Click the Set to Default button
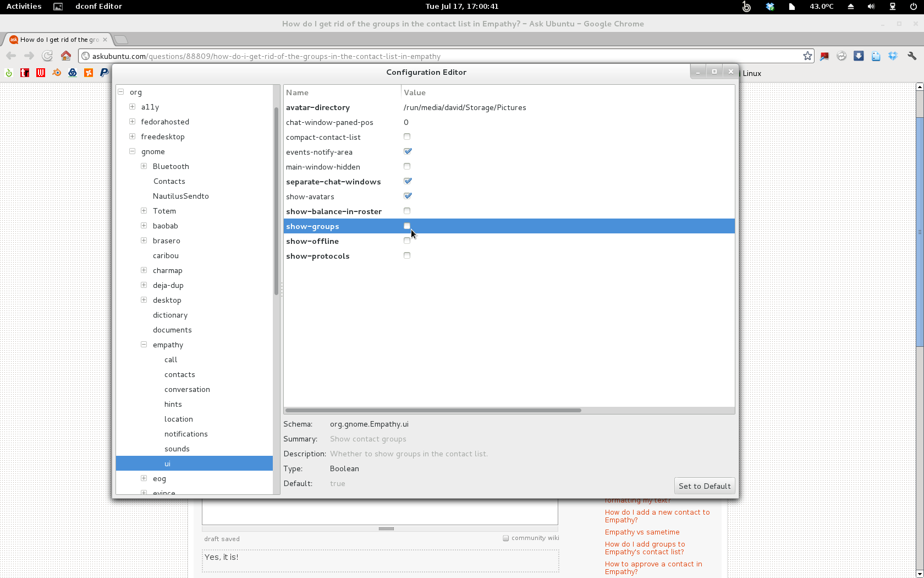The width and height of the screenshot is (924, 578). pos(705,486)
